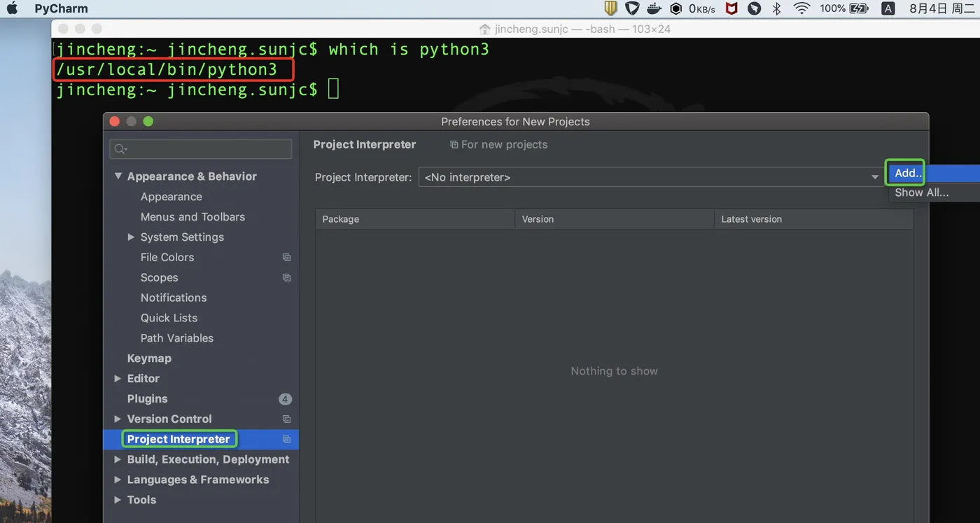Click the home icon in the Terminal title
This screenshot has width=980, height=523.
[x=484, y=29]
